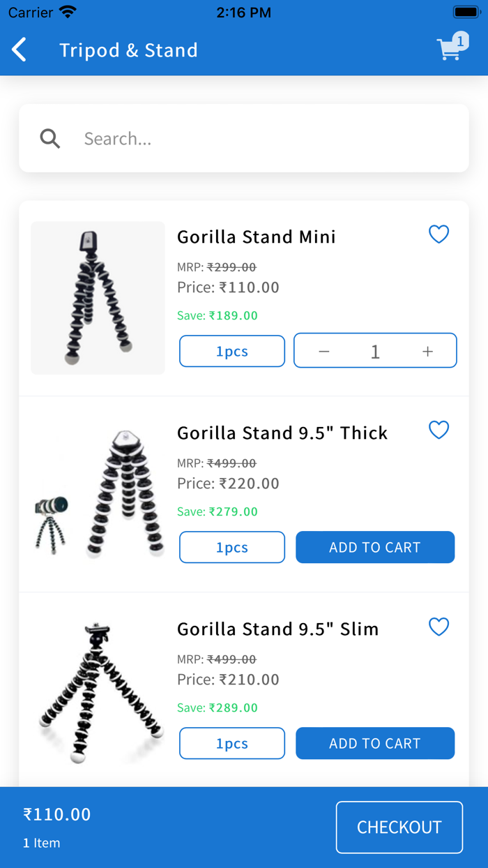Toggle wishlist heart for Gorilla Stand 9.5" Slim
The image size is (488, 868).
pos(439,627)
